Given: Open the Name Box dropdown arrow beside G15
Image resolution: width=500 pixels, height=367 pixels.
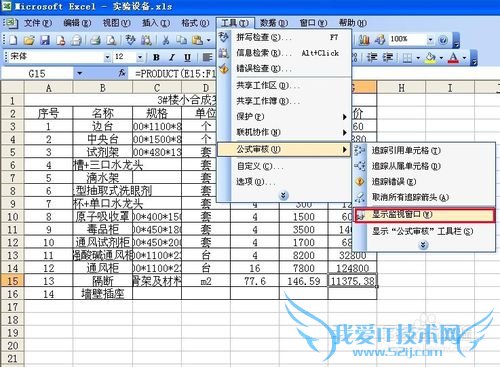Looking at the screenshot, I should (x=79, y=73).
